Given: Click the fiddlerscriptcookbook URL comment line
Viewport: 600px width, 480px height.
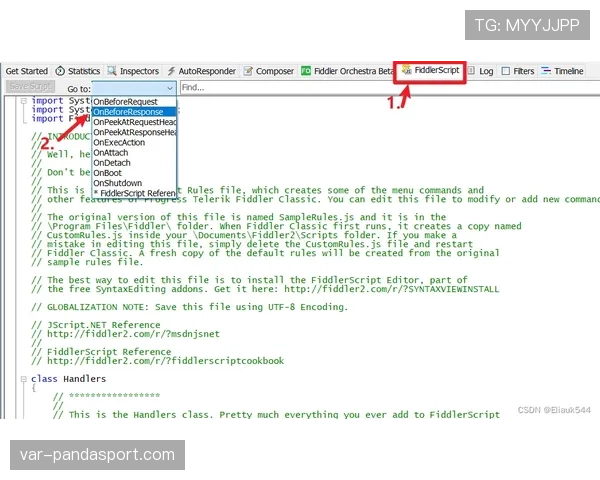Looking at the screenshot, I should point(158,361).
